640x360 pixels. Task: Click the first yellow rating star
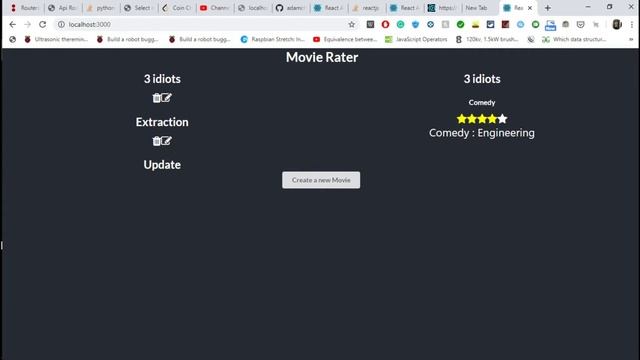(462, 119)
